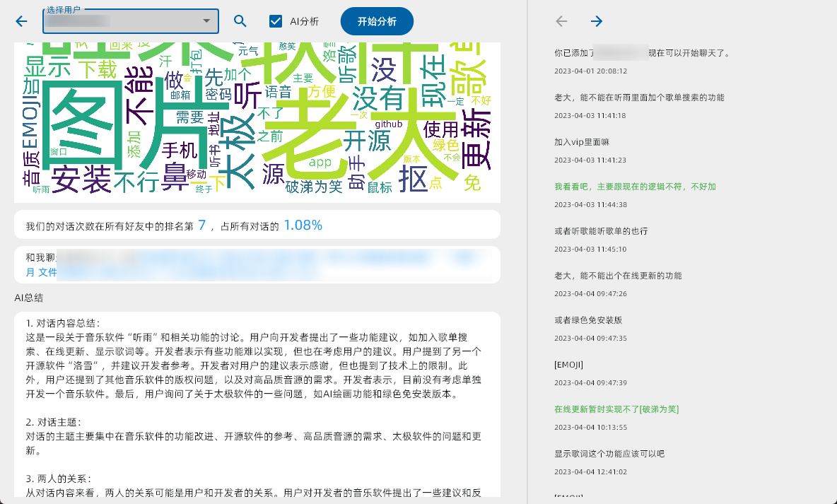This screenshot has width=837, height=504.
Task: Select green reply 在线更新暂时实现不了
Action: 616,409
